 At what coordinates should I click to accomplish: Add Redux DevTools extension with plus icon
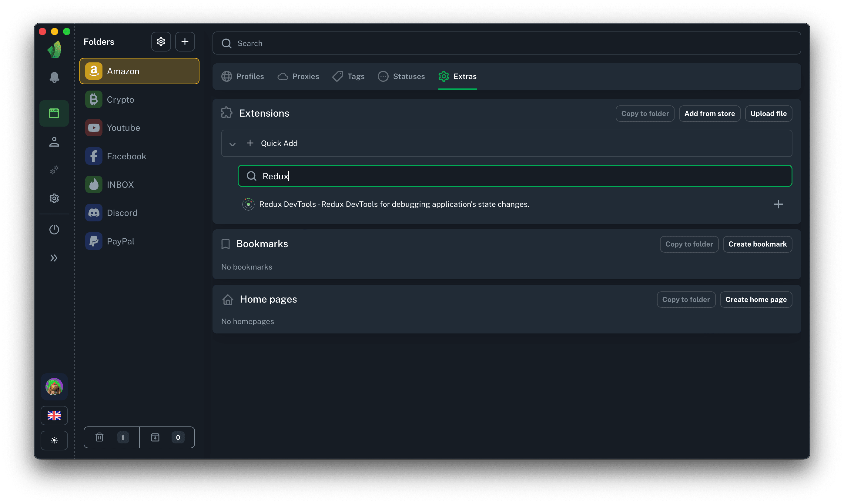click(x=778, y=204)
